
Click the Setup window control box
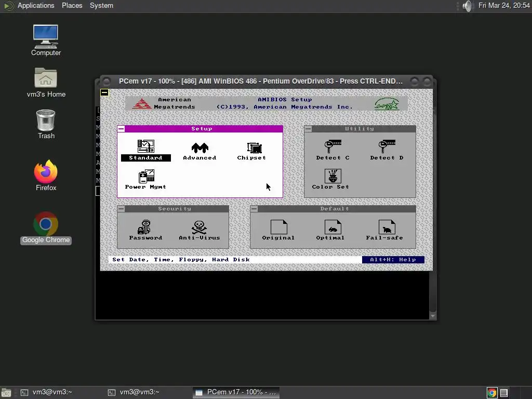121,129
